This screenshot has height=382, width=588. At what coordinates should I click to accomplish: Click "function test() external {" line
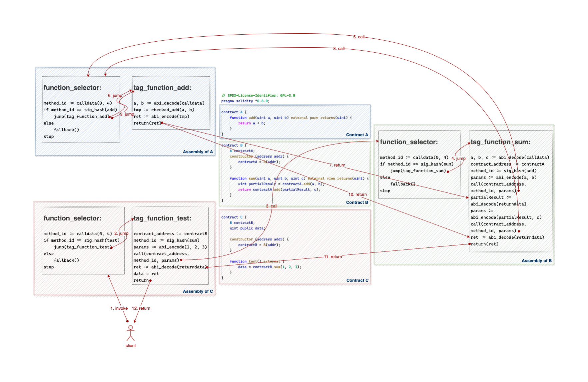click(x=257, y=262)
